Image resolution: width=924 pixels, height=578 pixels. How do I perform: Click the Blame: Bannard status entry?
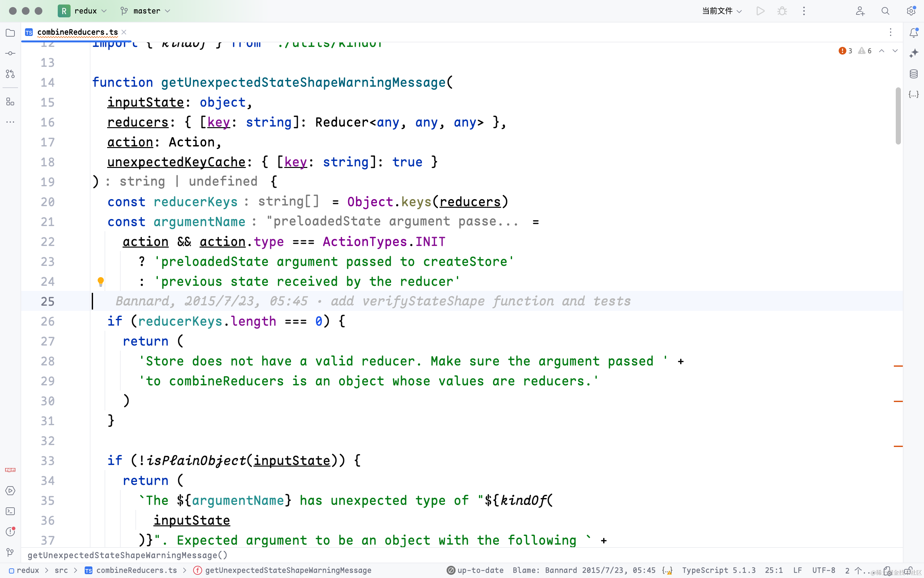pos(584,570)
